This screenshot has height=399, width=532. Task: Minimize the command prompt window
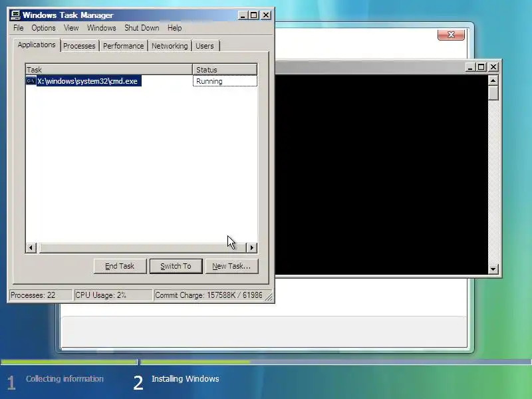coord(470,67)
